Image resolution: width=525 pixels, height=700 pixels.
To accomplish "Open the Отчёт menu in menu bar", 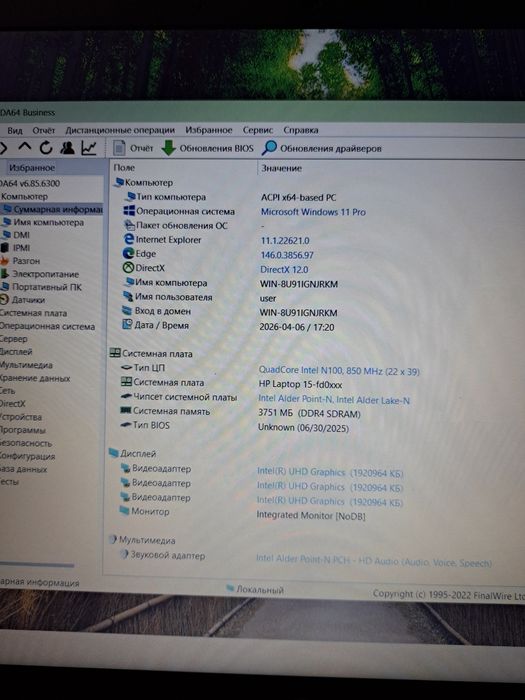I will click(43, 130).
